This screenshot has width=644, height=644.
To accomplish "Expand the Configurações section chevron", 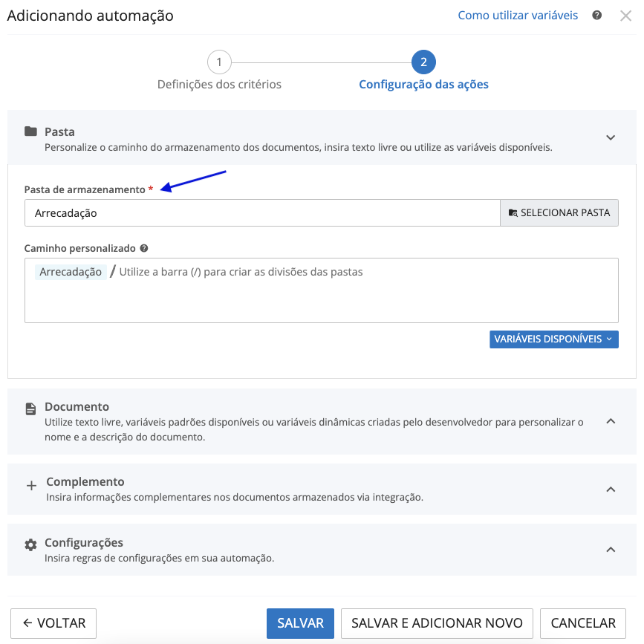I will coord(611,550).
